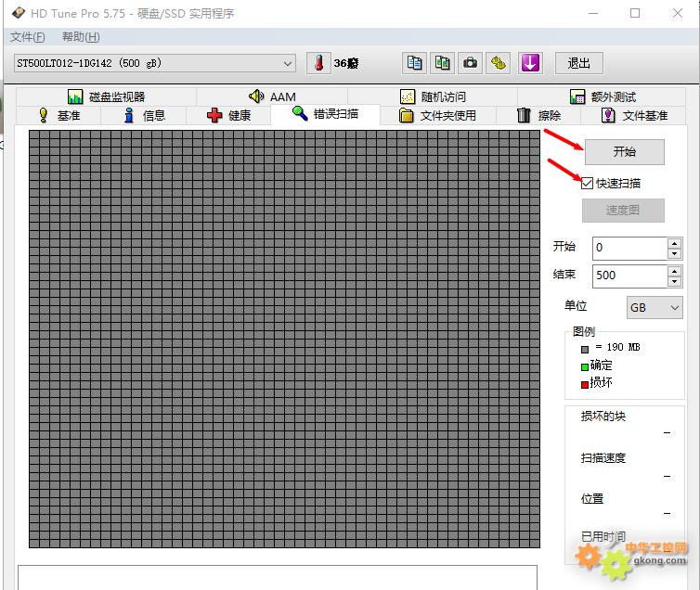This screenshot has width=700, height=590.
Task: Decrease the 开始 value with down arrow
Action: point(674,254)
